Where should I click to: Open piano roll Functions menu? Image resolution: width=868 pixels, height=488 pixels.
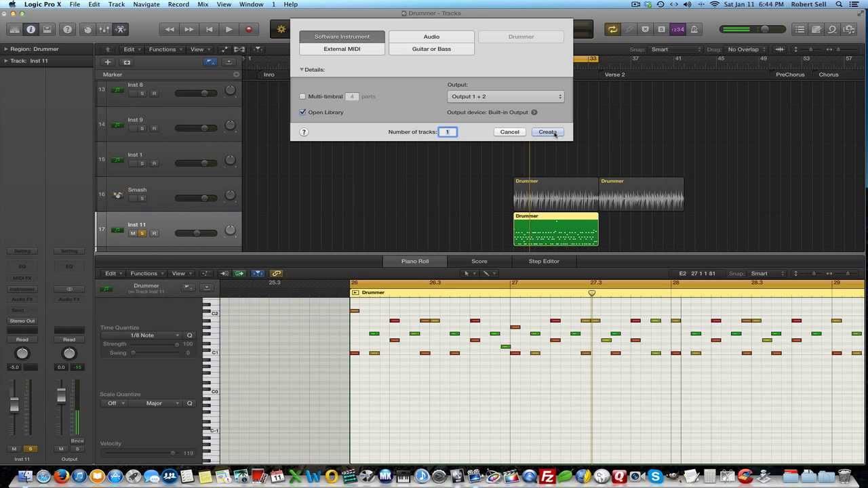(146, 273)
